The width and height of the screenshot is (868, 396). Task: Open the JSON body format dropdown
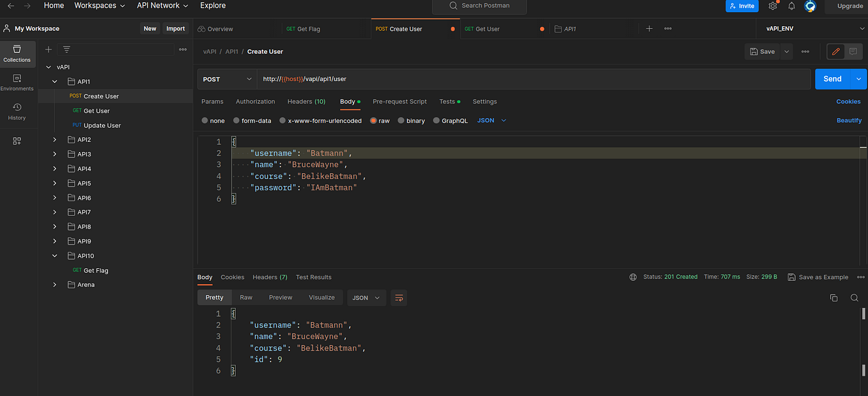click(491, 120)
